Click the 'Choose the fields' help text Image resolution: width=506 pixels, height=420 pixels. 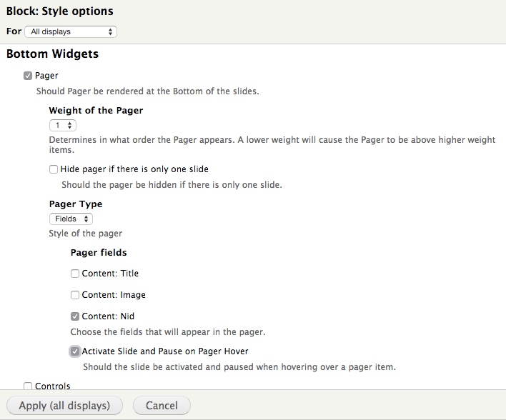tap(168, 332)
